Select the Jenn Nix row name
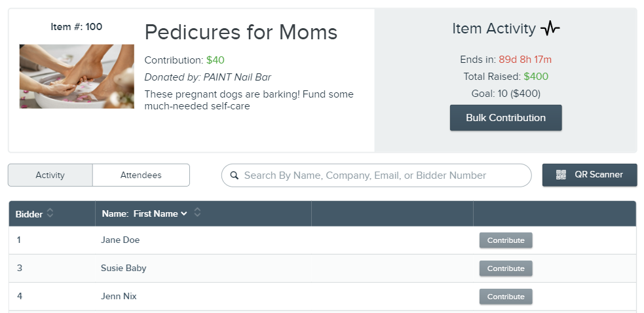Screen dimensions: 644x313 coord(119,296)
